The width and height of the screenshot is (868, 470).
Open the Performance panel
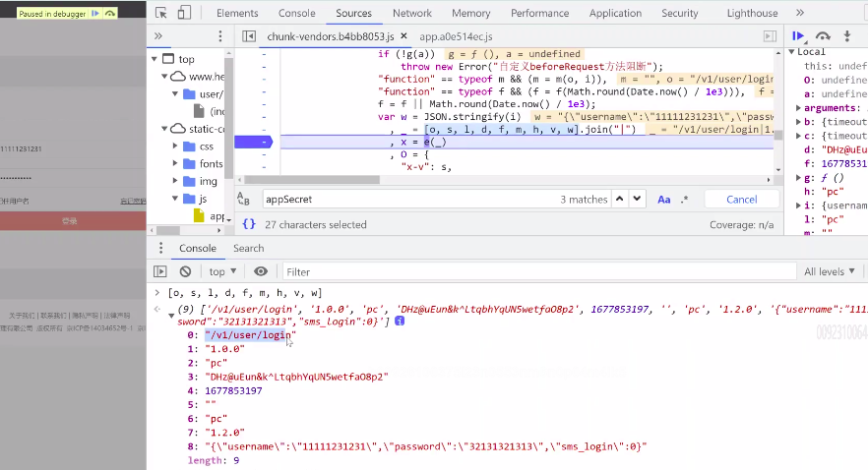(539, 13)
